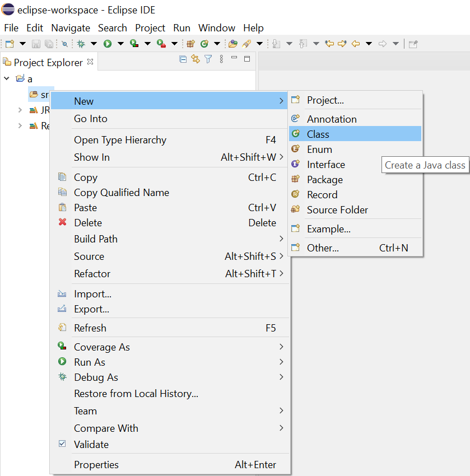Viewport: 470px width, 476px height.
Task: Select Class in New submenu
Action: 355,134
